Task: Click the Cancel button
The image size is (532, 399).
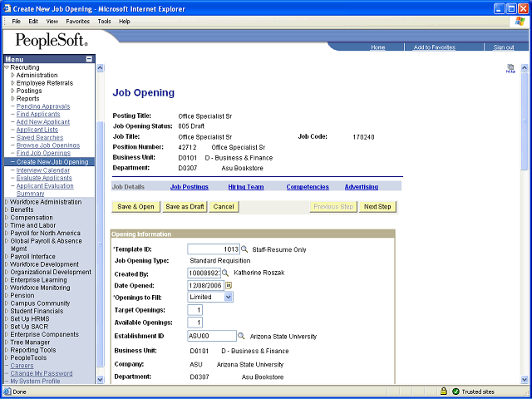Action: tap(224, 207)
